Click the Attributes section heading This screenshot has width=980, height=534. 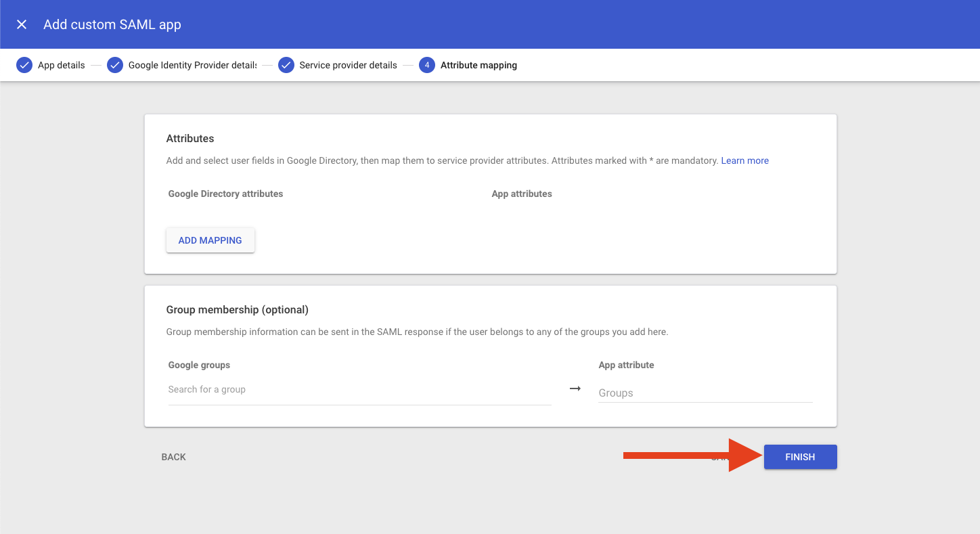pos(190,139)
